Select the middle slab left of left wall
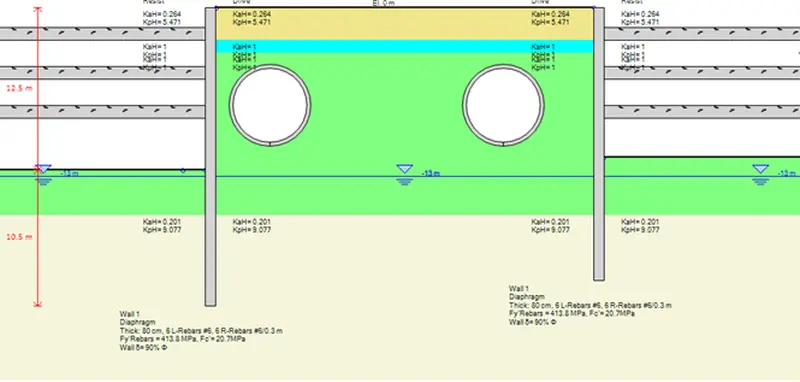Screen dimensions: 800x382 [x=102, y=72]
